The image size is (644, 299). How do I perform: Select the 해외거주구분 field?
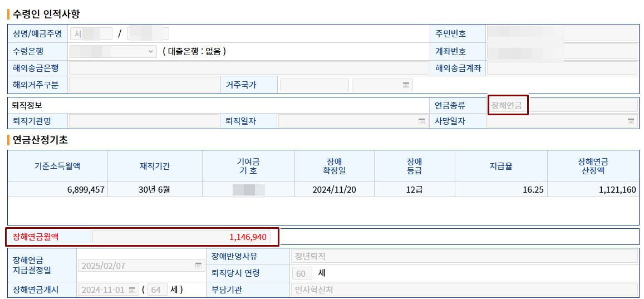[144, 85]
